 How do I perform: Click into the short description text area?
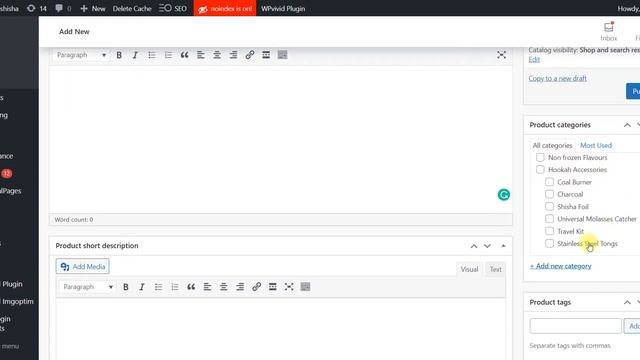click(281, 329)
